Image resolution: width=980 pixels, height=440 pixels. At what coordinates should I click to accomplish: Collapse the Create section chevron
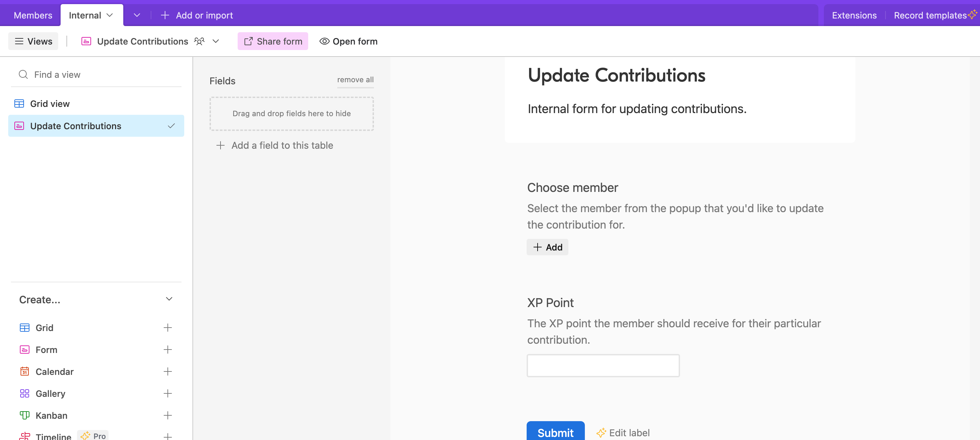pos(169,299)
